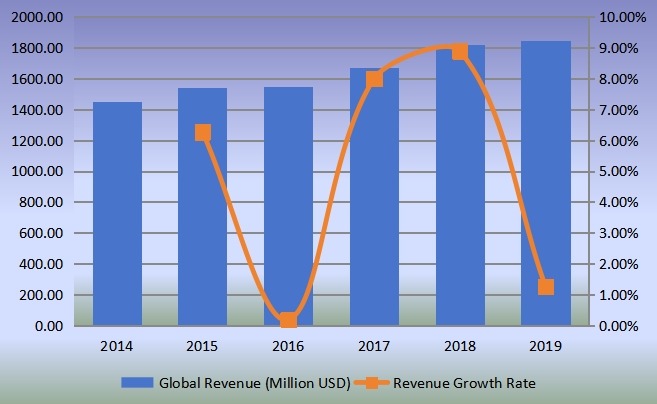
Task: Click the 2016 x-axis year label
Action: pyautogui.click(x=288, y=347)
